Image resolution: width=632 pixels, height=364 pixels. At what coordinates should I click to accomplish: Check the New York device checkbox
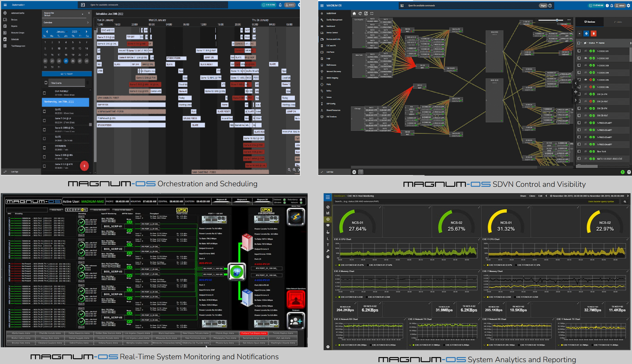579,151
